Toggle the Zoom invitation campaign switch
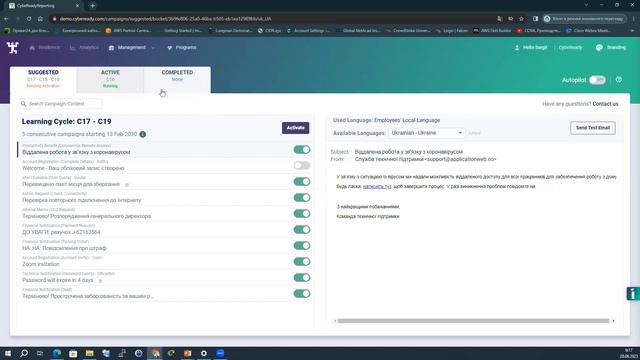 click(x=302, y=261)
